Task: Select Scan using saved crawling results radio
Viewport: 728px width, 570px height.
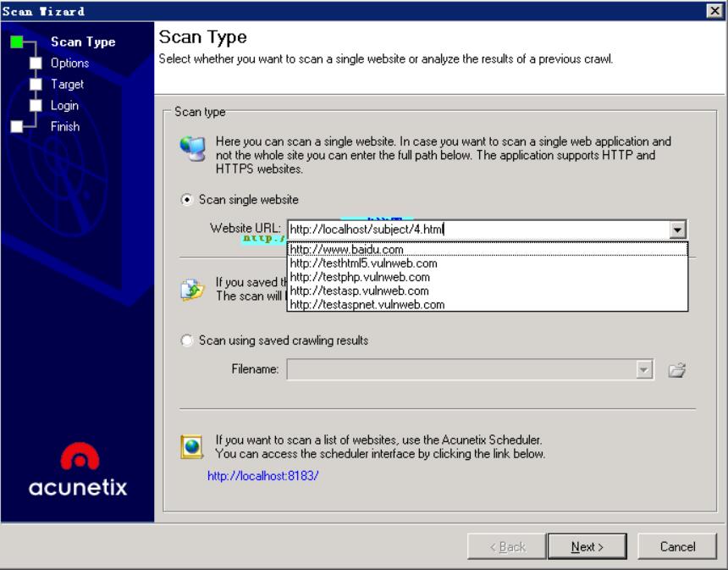Action: point(186,340)
